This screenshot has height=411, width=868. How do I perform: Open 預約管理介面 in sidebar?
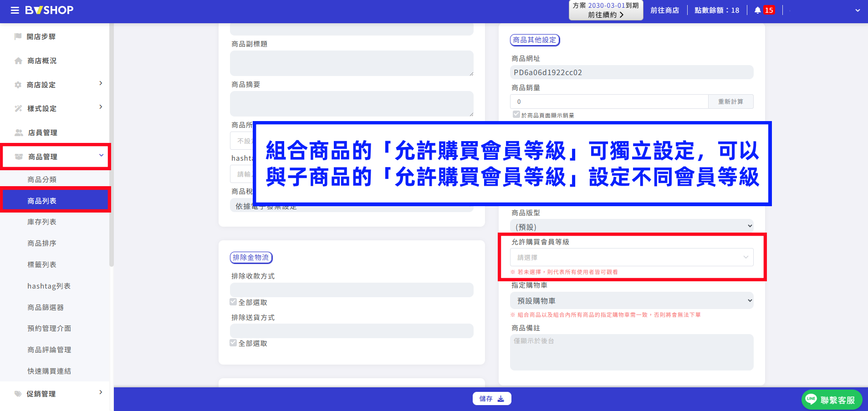[x=49, y=329]
